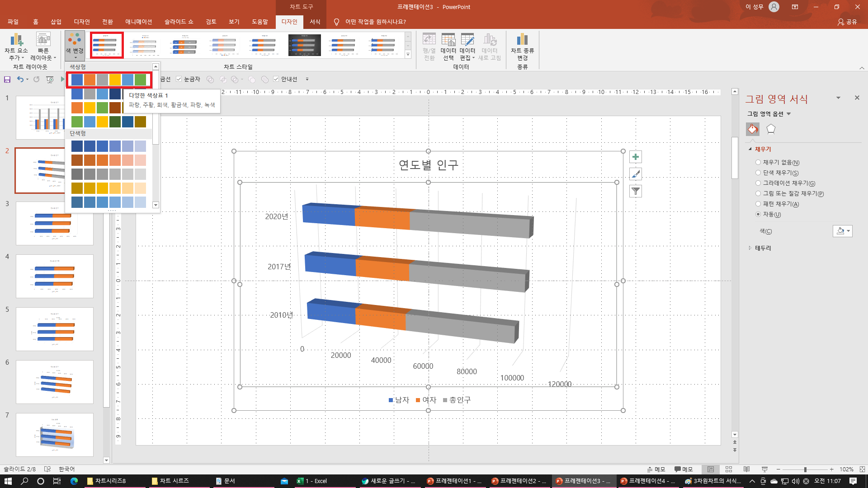Select the slide 4 thumbnail
This screenshot has height=488, width=868.
coord(54,276)
